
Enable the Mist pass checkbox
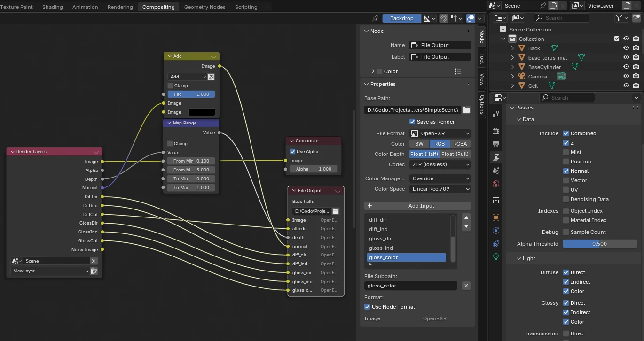coord(566,152)
